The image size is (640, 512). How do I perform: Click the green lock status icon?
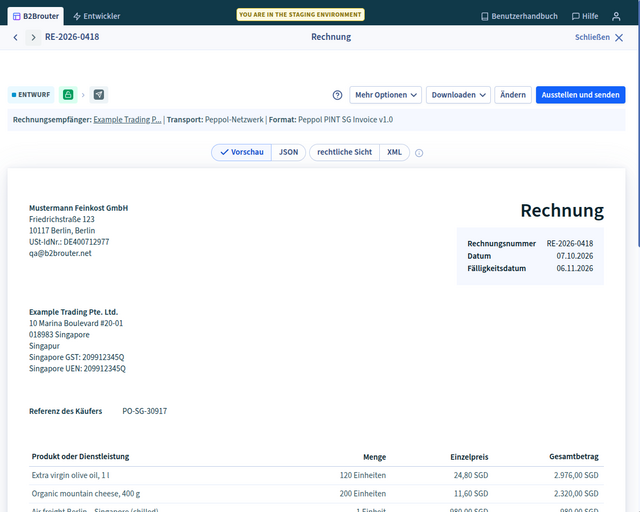pyautogui.click(x=68, y=95)
